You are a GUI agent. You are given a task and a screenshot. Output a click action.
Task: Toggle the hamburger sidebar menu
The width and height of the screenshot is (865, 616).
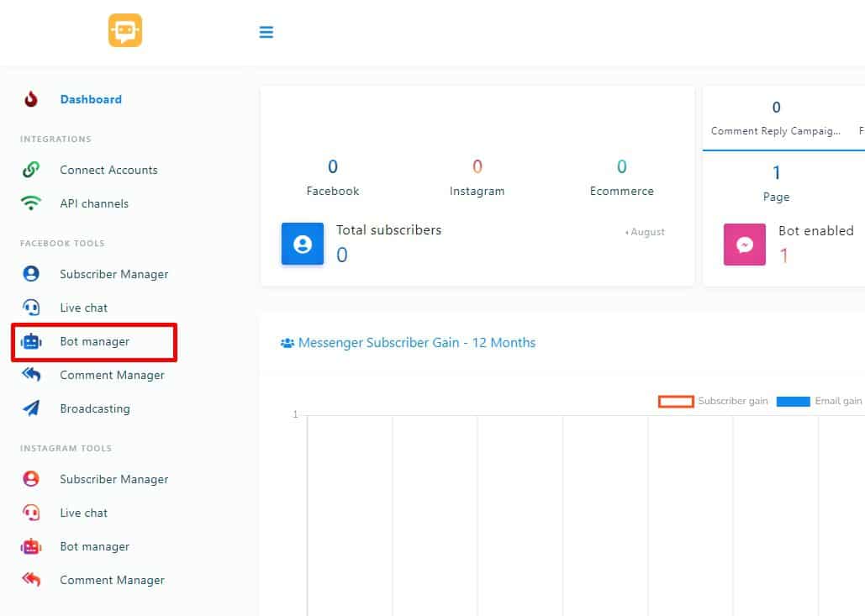[x=266, y=32]
